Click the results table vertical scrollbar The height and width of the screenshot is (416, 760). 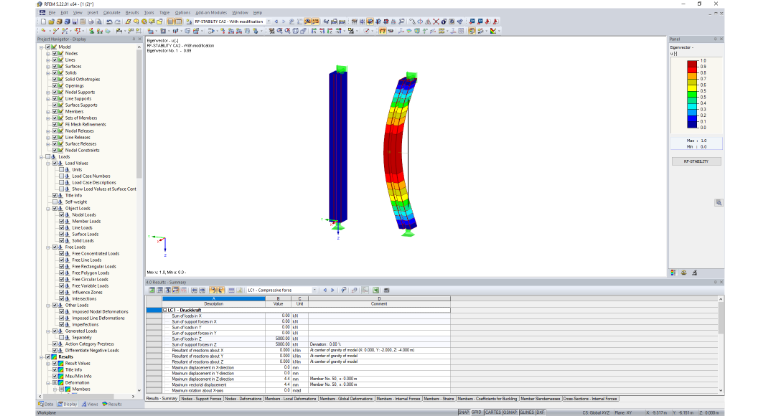click(x=721, y=318)
